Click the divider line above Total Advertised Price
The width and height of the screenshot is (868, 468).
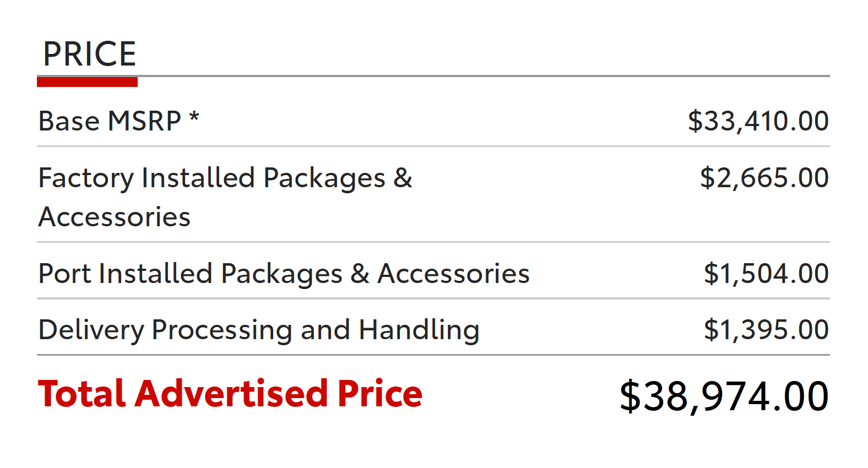(x=433, y=355)
